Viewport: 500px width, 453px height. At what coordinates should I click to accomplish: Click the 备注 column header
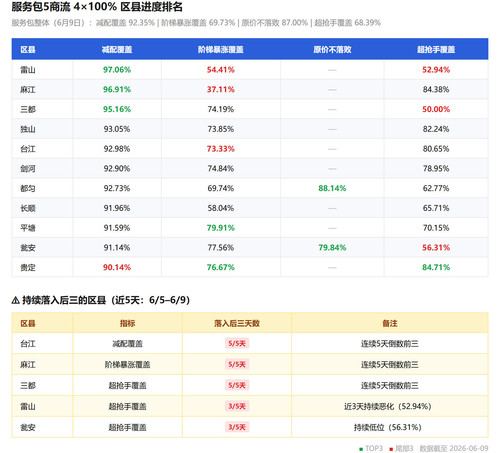click(390, 323)
